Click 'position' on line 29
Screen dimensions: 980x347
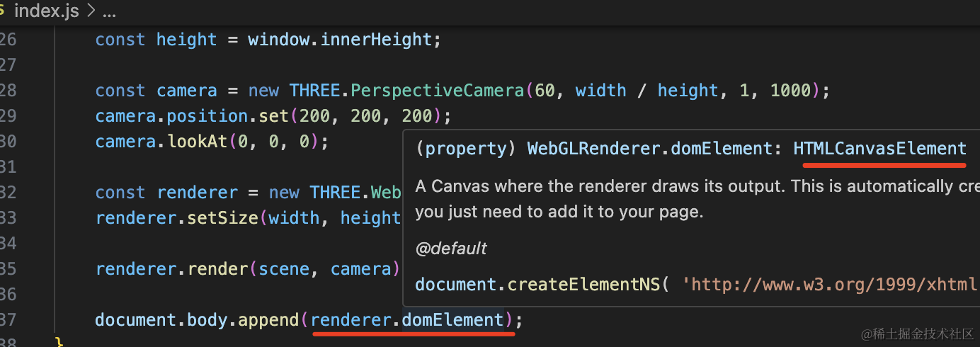207,116
